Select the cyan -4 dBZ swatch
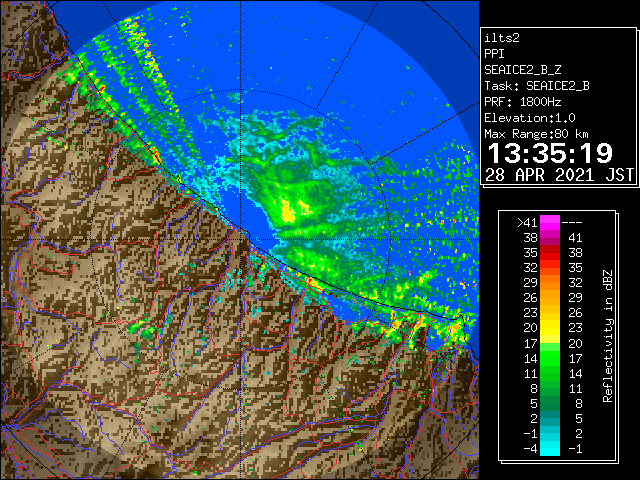The width and height of the screenshot is (640, 480). [x=550, y=449]
